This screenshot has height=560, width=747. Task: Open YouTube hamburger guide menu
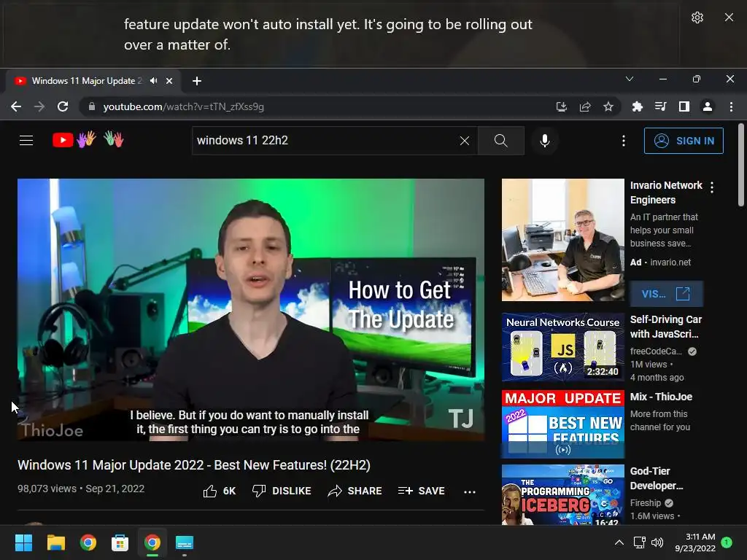[x=26, y=141]
